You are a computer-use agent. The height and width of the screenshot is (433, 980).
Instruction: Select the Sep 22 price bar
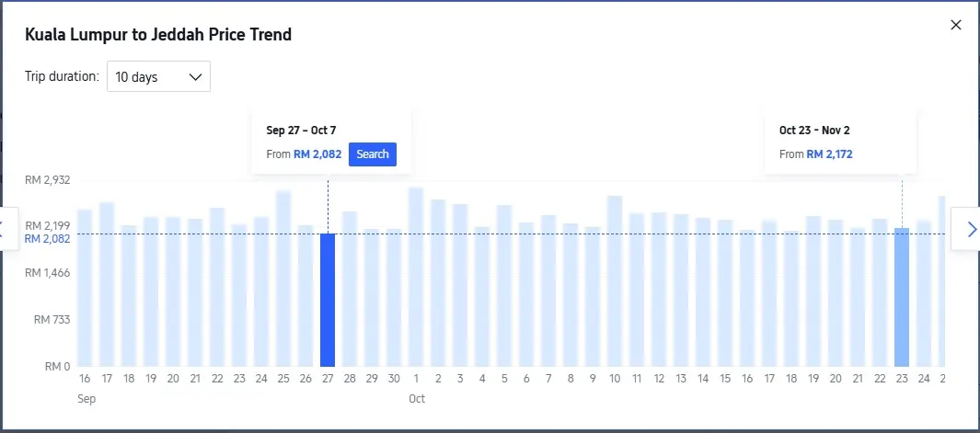click(x=217, y=287)
